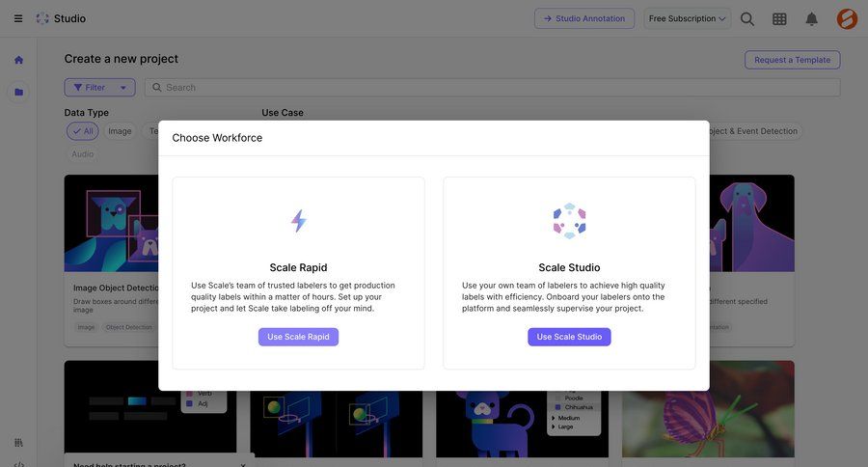Open the Filter dropdown

pos(99,88)
